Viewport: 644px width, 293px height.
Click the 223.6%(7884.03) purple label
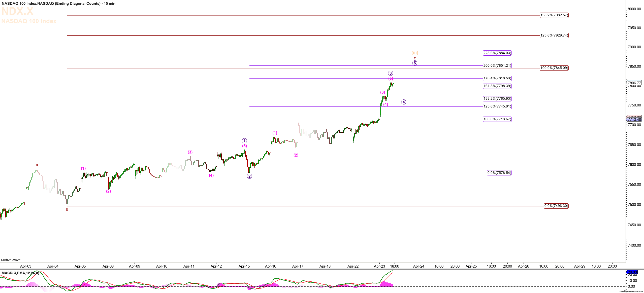pos(497,53)
